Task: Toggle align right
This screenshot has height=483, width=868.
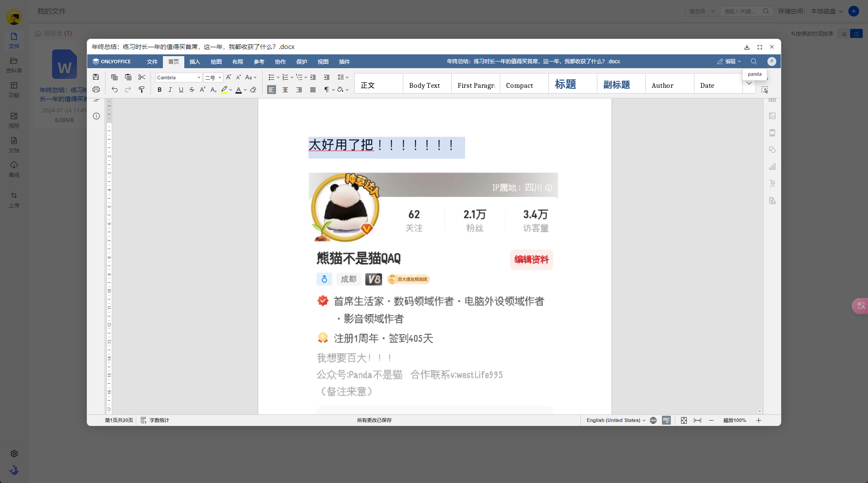Action: [299, 90]
